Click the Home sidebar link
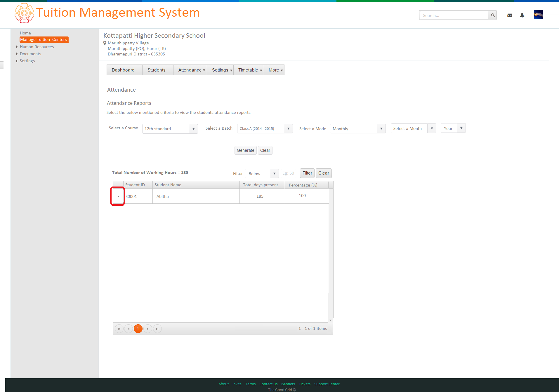The image size is (559, 392). point(25,33)
